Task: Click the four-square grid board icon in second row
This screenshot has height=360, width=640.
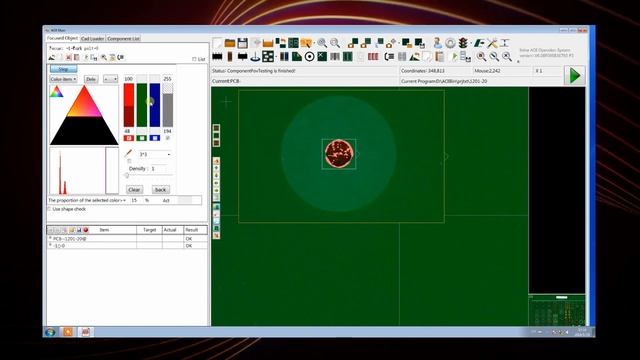Action: (268, 57)
